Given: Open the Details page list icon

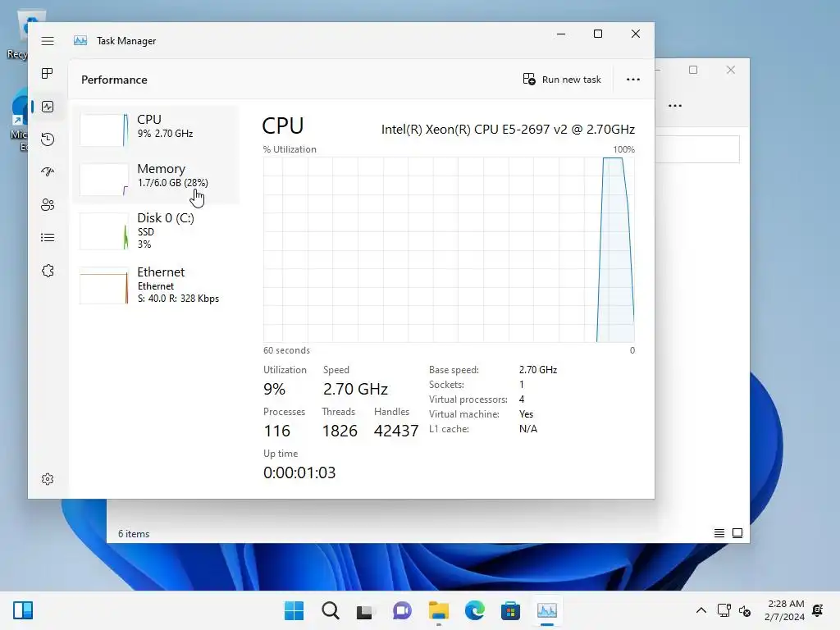Looking at the screenshot, I should (48, 237).
